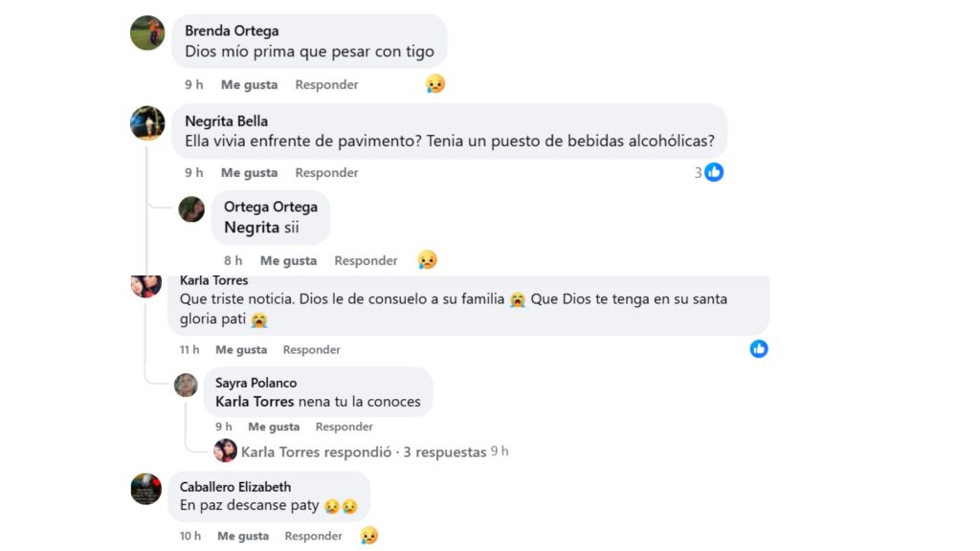The width and height of the screenshot is (980, 551).
Task: Click the reaction count showing 3 likes
Action: [704, 171]
